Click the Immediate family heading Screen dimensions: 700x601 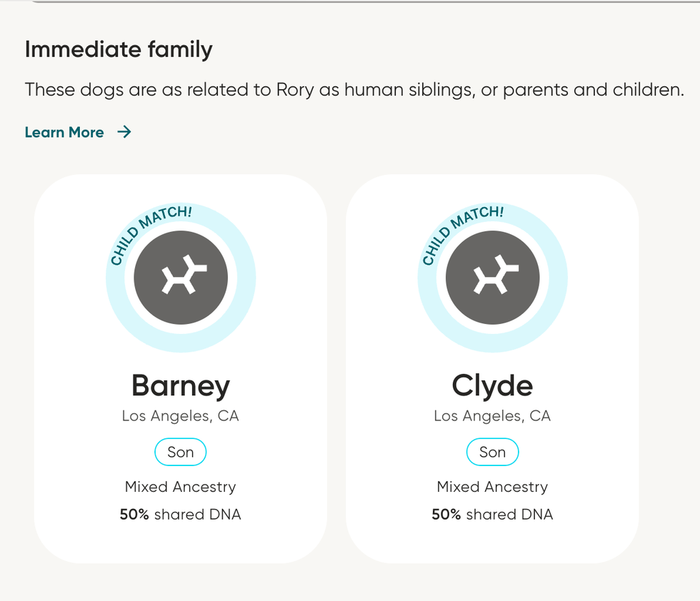pyautogui.click(x=118, y=49)
